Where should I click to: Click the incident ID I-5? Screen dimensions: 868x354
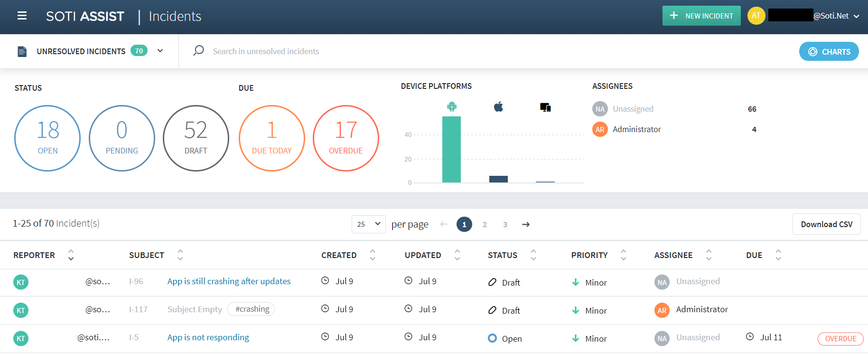[x=134, y=337]
